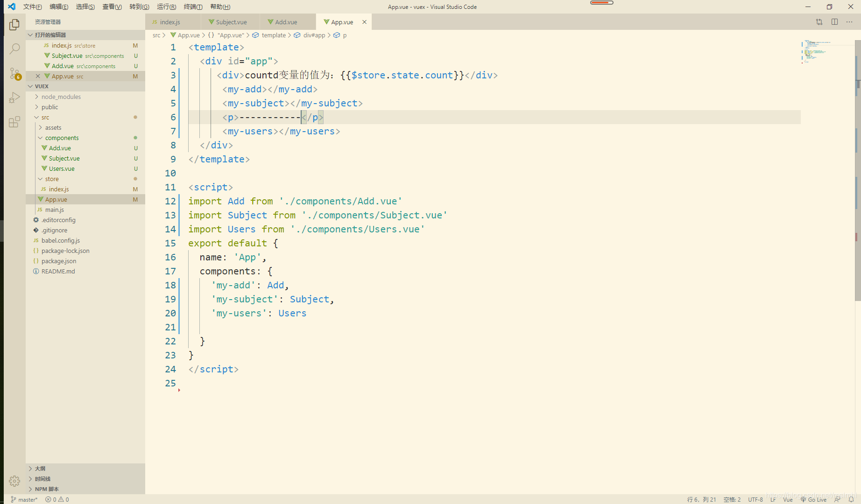Open the Search view in activity bar
The width and height of the screenshot is (861, 504).
14,49
